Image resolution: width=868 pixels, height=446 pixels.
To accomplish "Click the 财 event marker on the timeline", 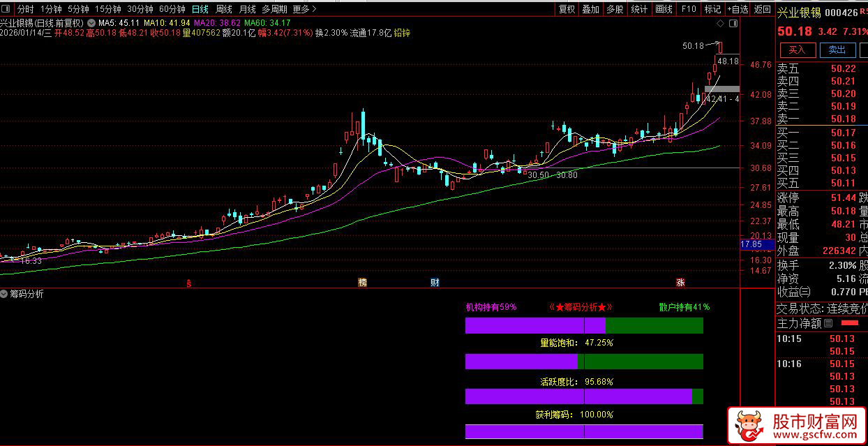I will coord(435,283).
